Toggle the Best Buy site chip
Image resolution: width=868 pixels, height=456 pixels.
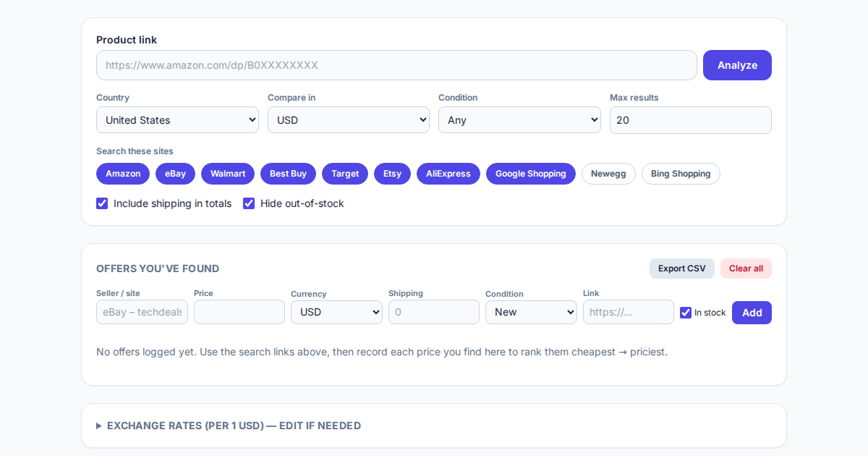coord(288,174)
